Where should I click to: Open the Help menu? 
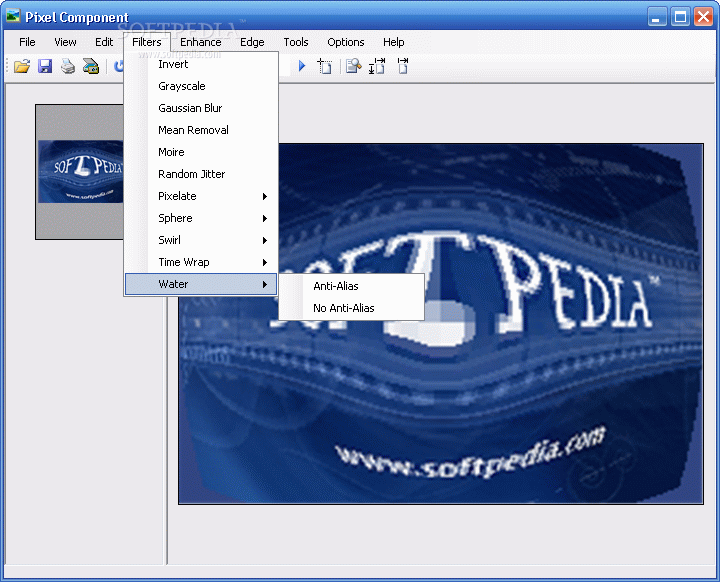(x=394, y=42)
